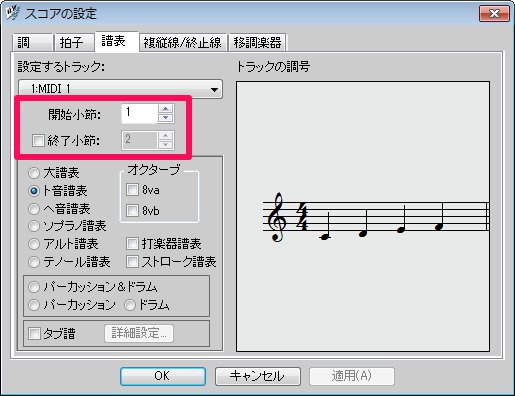This screenshot has width=515, height=396.
Task: Select the 譜表 tab
Action: click(x=116, y=41)
